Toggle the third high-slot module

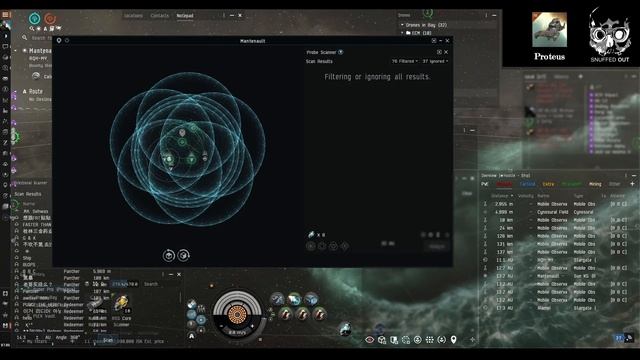(311, 299)
